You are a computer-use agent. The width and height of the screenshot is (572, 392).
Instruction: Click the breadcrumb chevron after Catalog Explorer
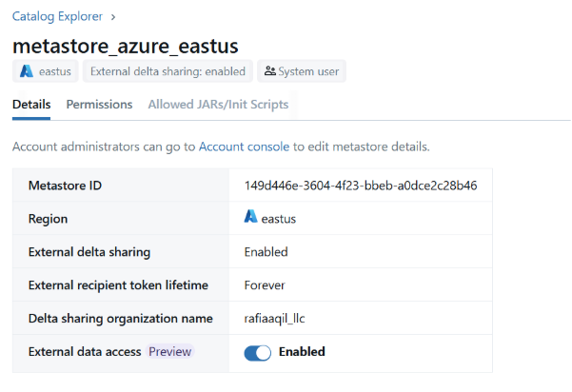114,16
